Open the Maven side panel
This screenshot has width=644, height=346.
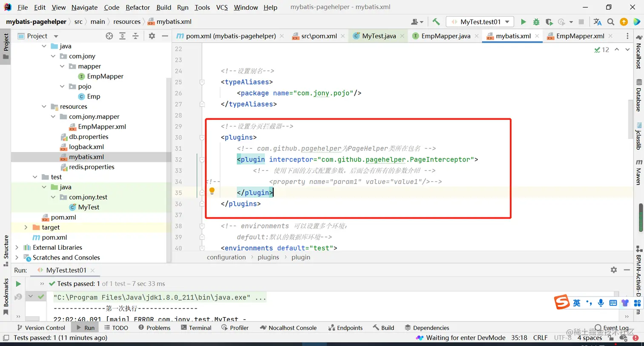coord(639,172)
